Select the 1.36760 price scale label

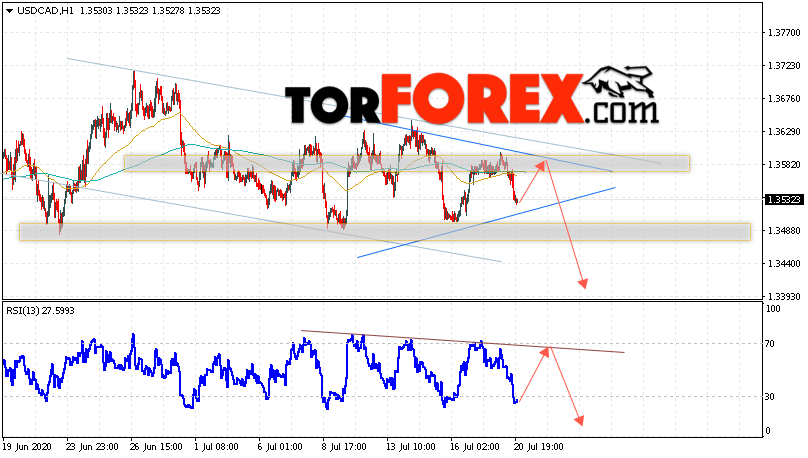[784, 99]
